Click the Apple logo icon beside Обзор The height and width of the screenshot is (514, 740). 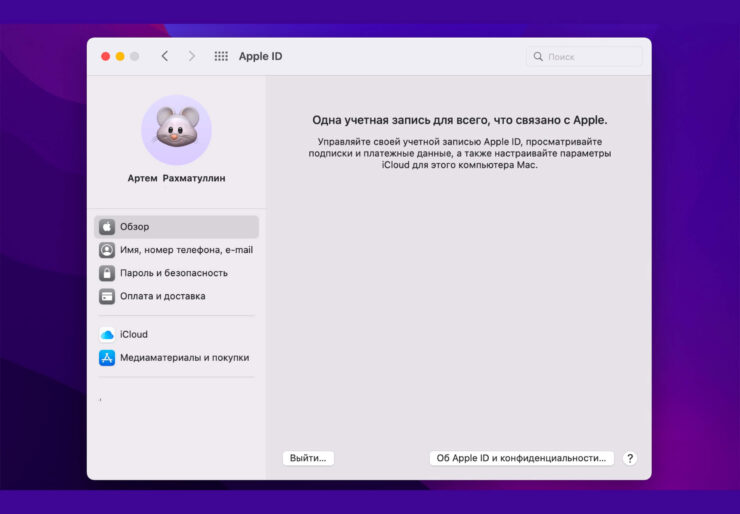point(107,227)
